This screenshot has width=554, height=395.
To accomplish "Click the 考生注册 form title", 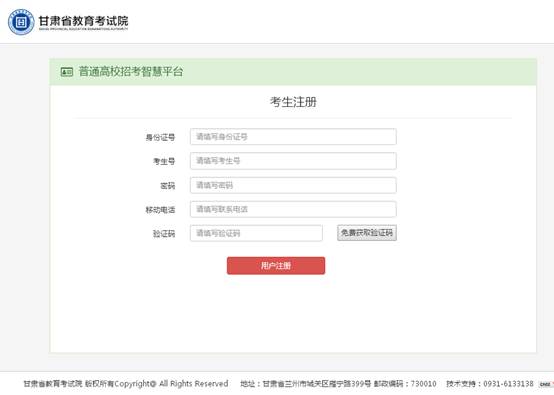I will click(x=293, y=102).
